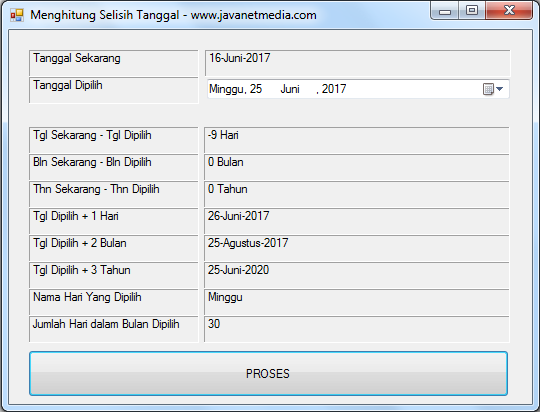The height and width of the screenshot is (412, 540).
Task: Click the Jumlah Hari dalam Bulan Dipilih label
Action: (x=114, y=329)
